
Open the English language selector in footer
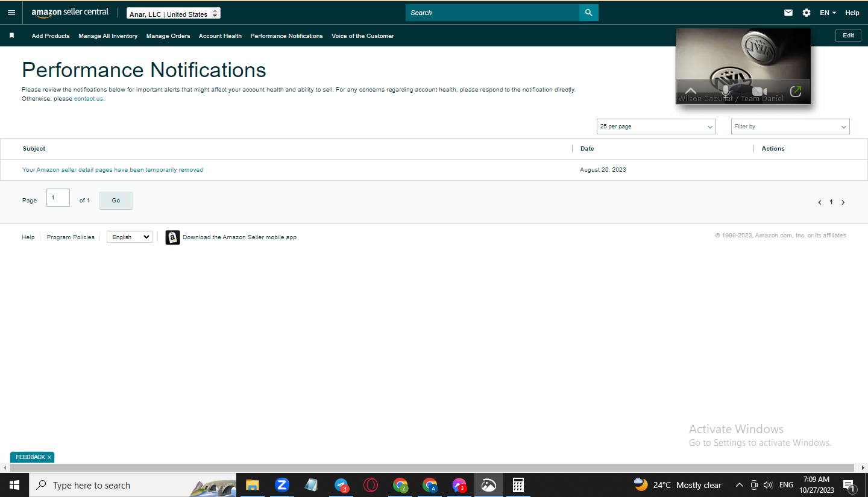pyautogui.click(x=130, y=237)
